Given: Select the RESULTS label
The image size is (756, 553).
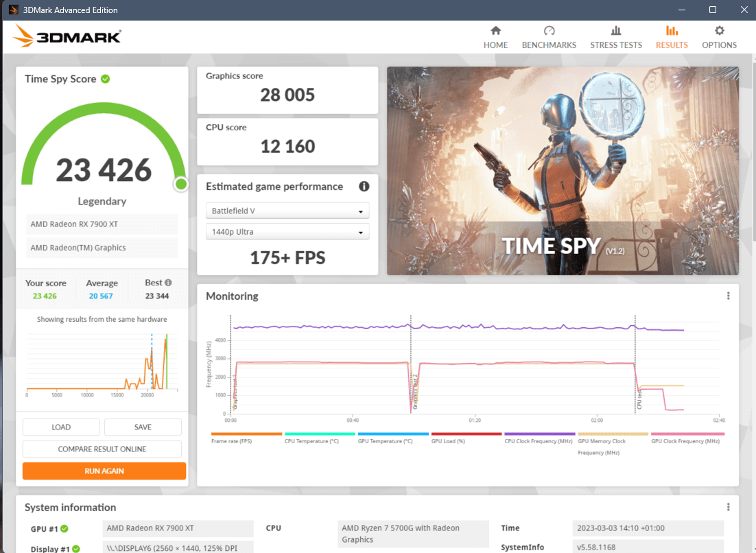Looking at the screenshot, I should 672,45.
